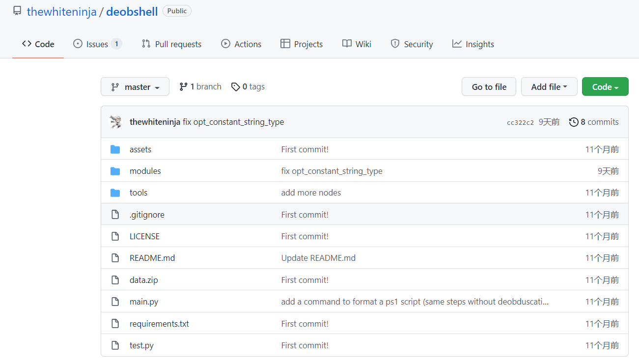Open the main.py file
This screenshot has width=639, height=364.
tap(144, 302)
